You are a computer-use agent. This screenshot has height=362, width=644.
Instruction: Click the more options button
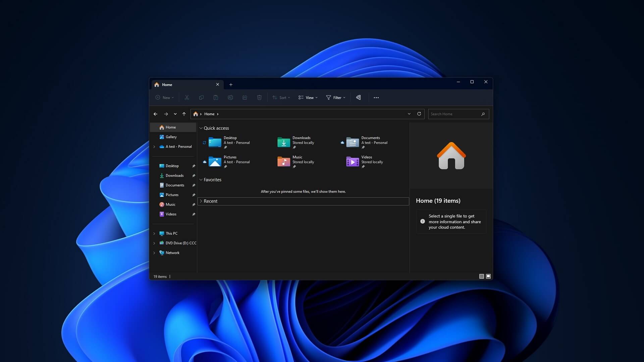(376, 97)
